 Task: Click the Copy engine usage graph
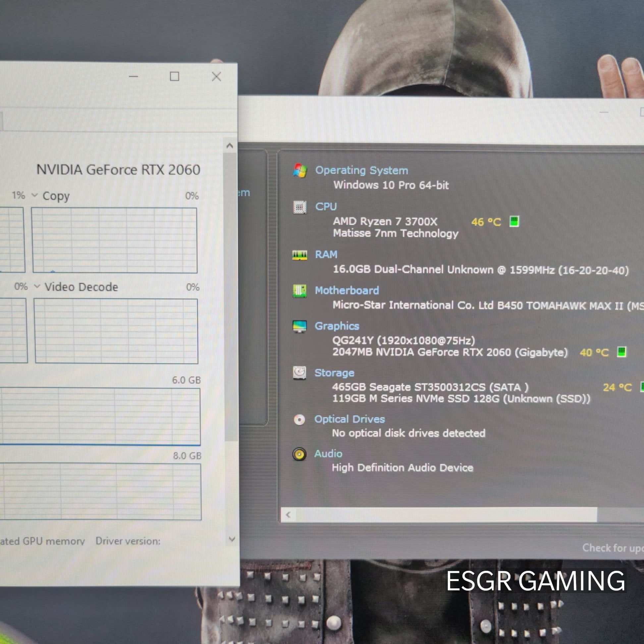point(115,240)
